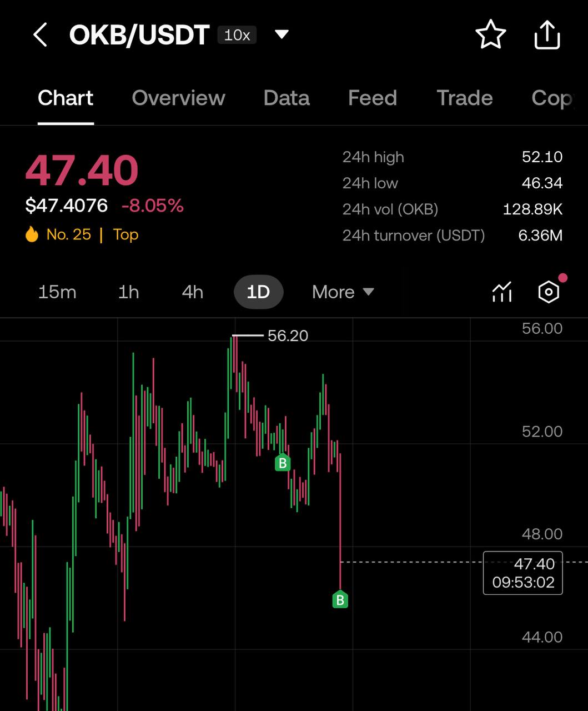Select the 4h timeframe
Screen dimensions: 588x711
click(193, 292)
